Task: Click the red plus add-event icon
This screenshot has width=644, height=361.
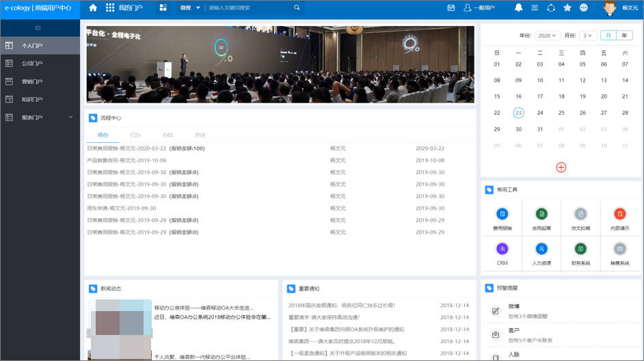Action: click(561, 167)
